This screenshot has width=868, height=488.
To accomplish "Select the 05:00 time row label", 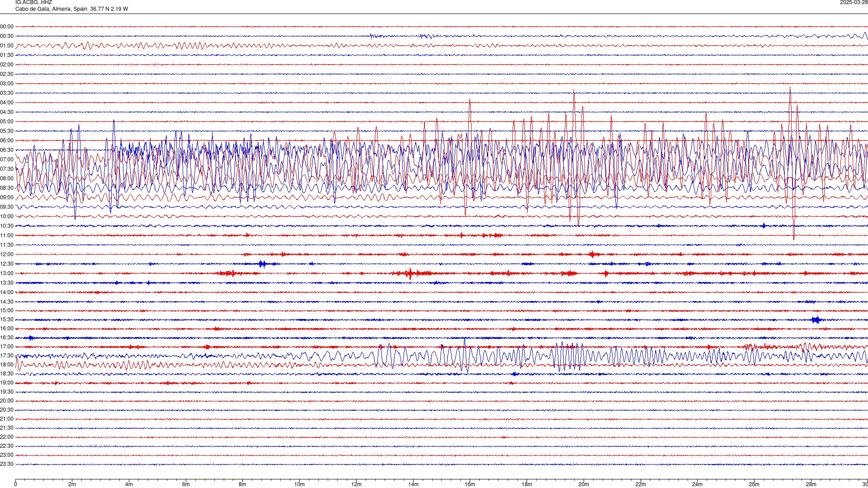I will click(7, 122).
